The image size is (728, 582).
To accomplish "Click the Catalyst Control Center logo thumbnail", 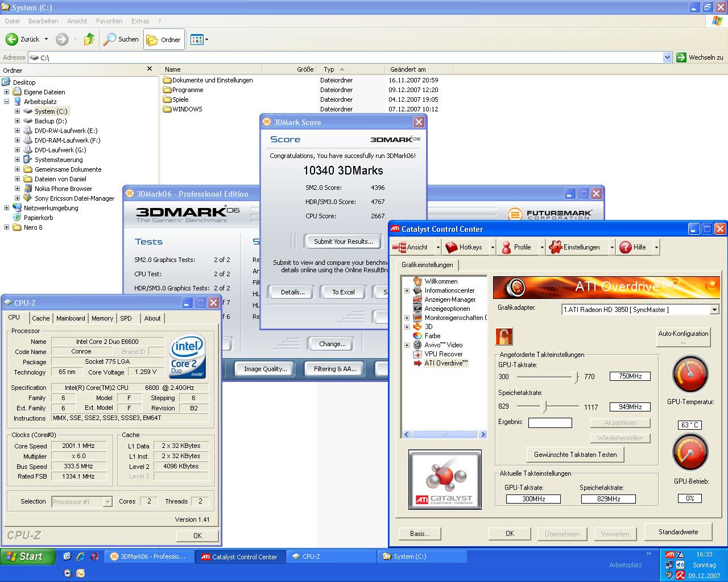I will (x=445, y=480).
